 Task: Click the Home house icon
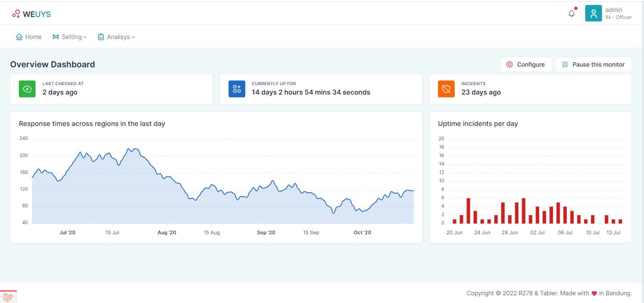pyautogui.click(x=19, y=37)
